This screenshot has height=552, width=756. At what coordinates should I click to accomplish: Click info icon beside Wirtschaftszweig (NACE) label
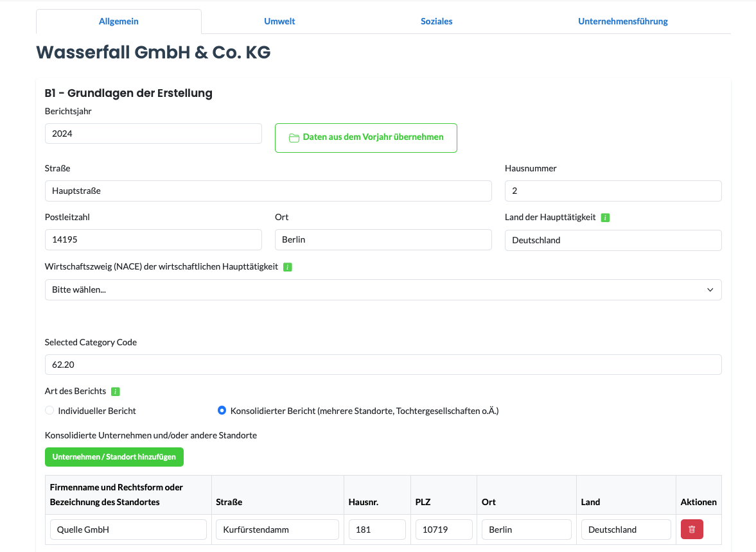click(x=287, y=267)
